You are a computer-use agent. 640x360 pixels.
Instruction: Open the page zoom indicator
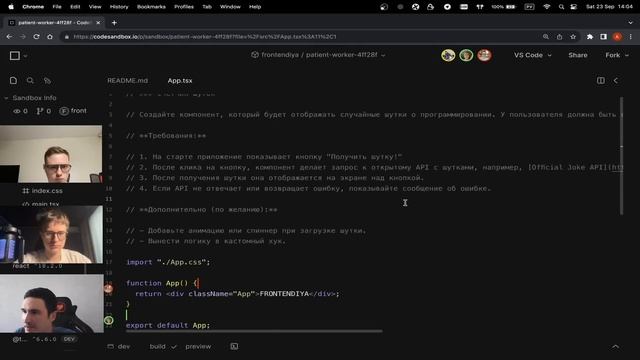click(x=546, y=37)
